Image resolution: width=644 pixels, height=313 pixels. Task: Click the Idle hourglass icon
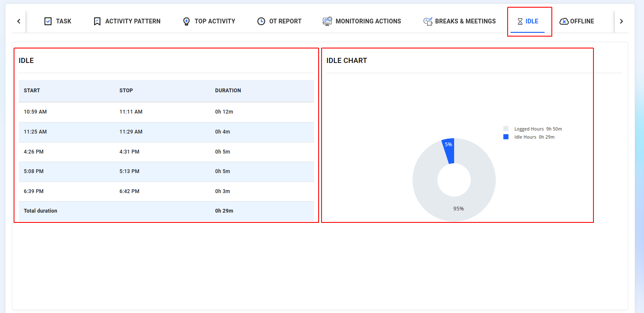tap(520, 21)
